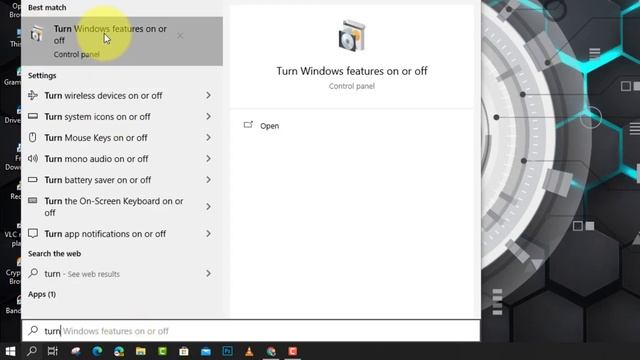Image resolution: width=640 pixels, height=360 pixels.
Task: Click the search box containing turn
Action: 251,331
